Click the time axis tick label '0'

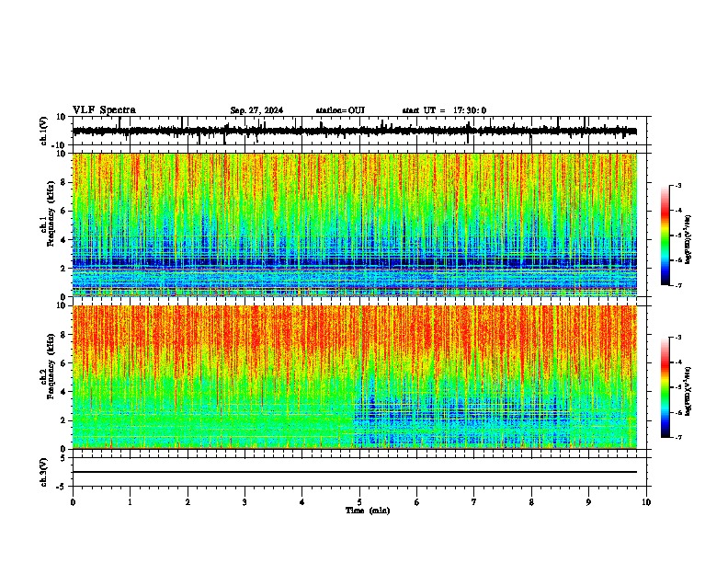tap(73, 502)
